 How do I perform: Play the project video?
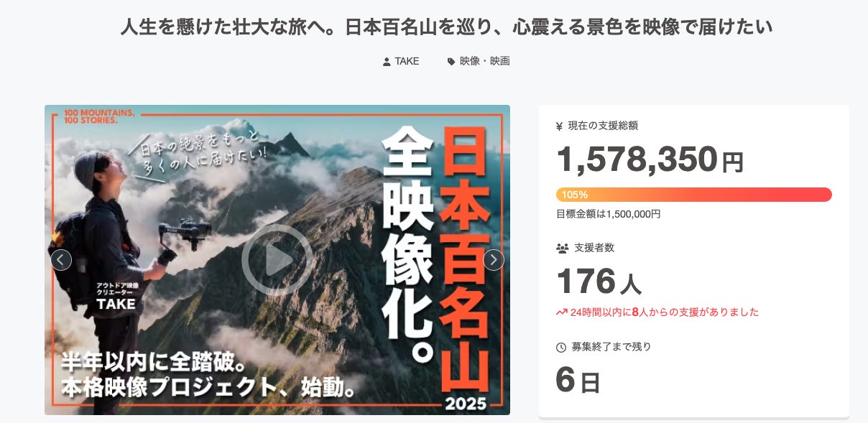pos(277,260)
